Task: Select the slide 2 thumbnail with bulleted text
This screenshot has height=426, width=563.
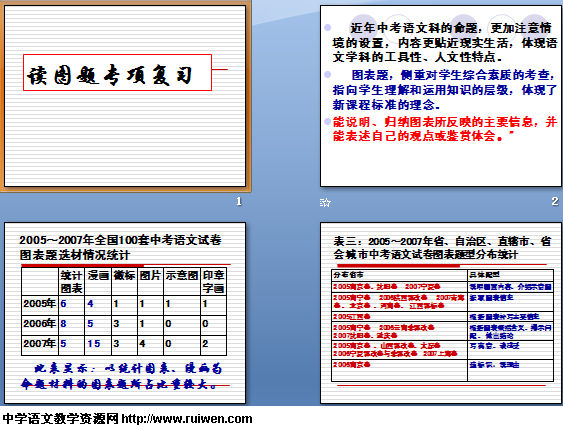Action: pyautogui.click(x=441, y=96)
